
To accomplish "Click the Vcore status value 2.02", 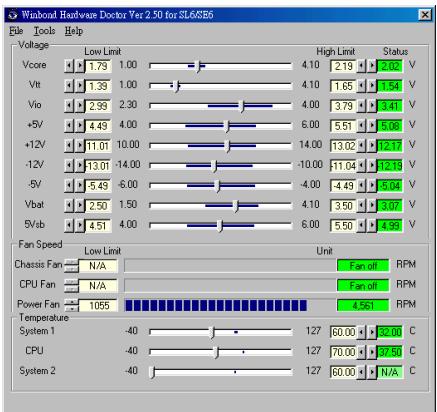I will [390, 66].
